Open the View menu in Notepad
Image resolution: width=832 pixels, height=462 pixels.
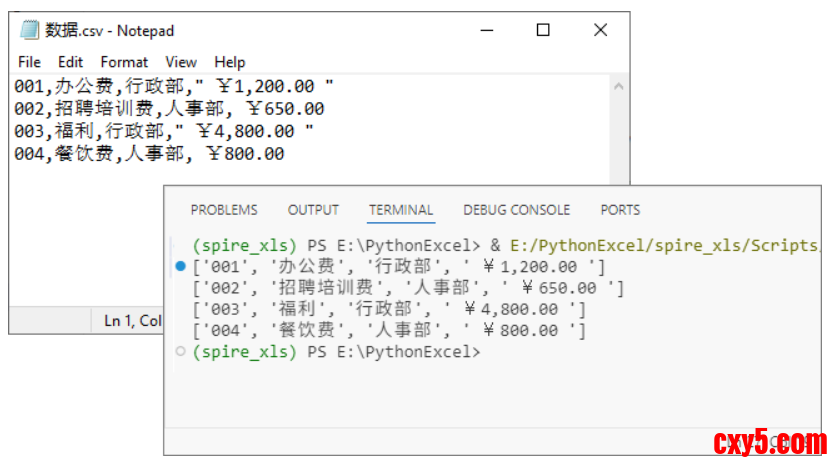pyautogui.click(x=181, y=62)
